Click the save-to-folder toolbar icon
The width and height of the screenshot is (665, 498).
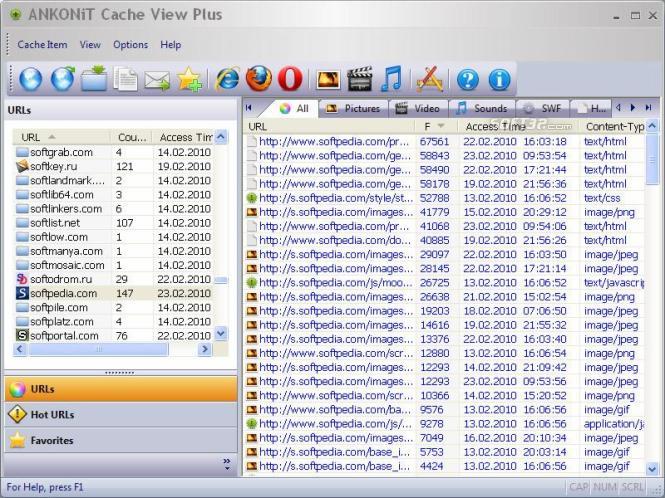[94, 79]
